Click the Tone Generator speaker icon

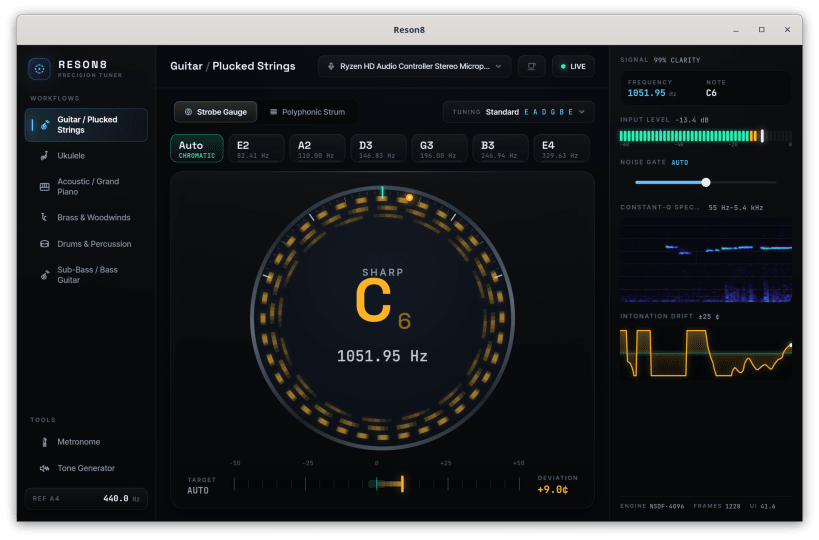[44, 468]
